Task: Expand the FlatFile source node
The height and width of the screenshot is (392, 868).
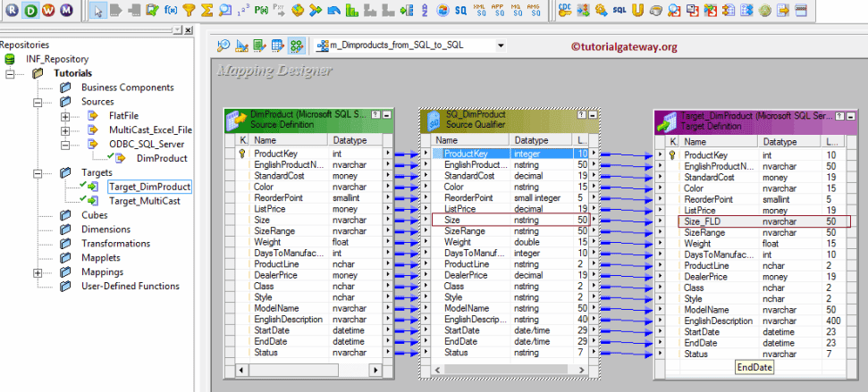Action: point(65,117)
